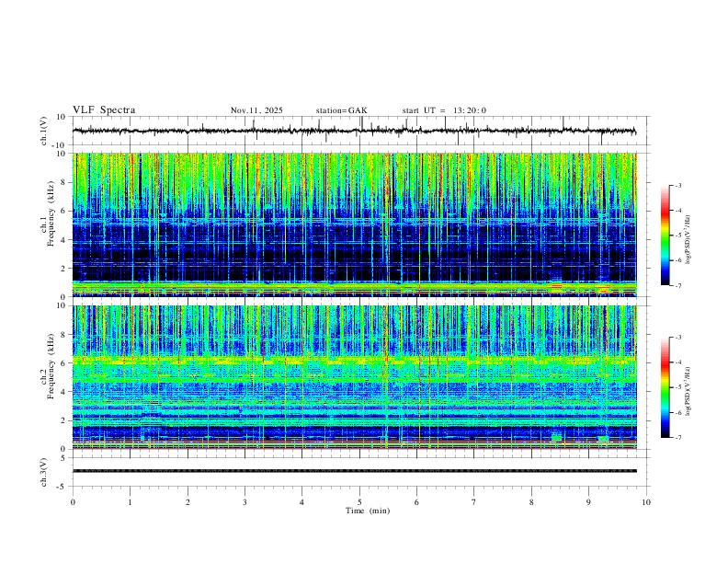Click the "ch.3(V)" axis label
Viewport: 728px width, 563px height.
(x=44, y=472)
